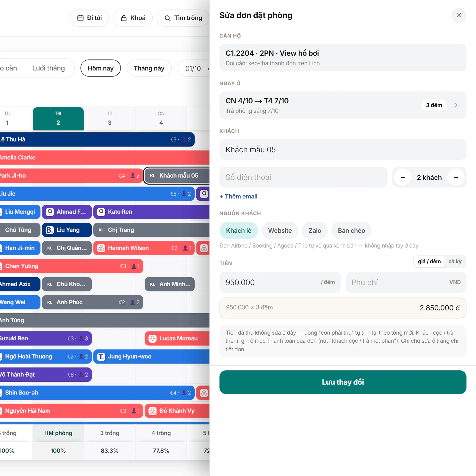Screen dimensions: 476x476
Task: Click Lưu thay đổi to save changes
Action: point(343,382)
